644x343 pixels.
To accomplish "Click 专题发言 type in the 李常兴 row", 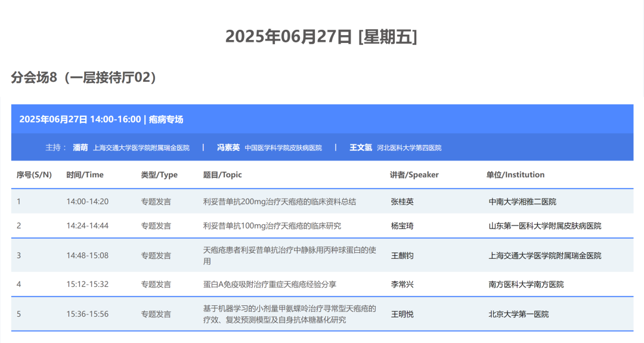I will coord(156,285).
